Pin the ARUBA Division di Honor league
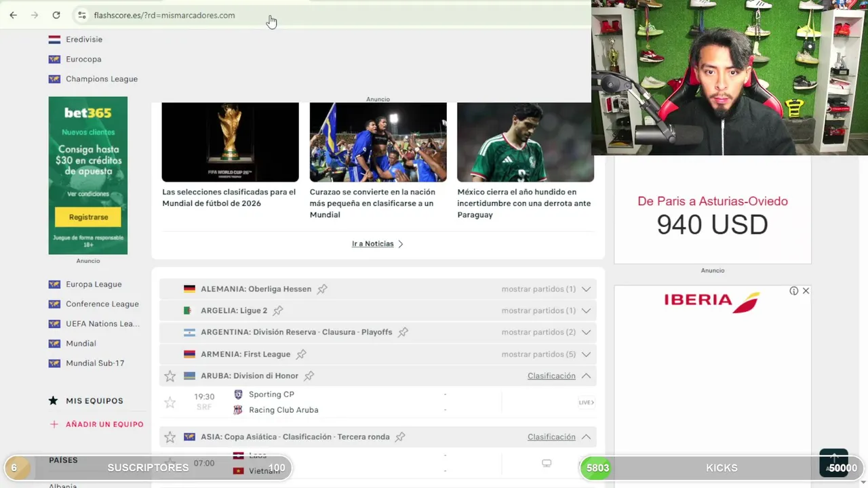Viewport: 868px width, 488px height. [x=309, y=375]
